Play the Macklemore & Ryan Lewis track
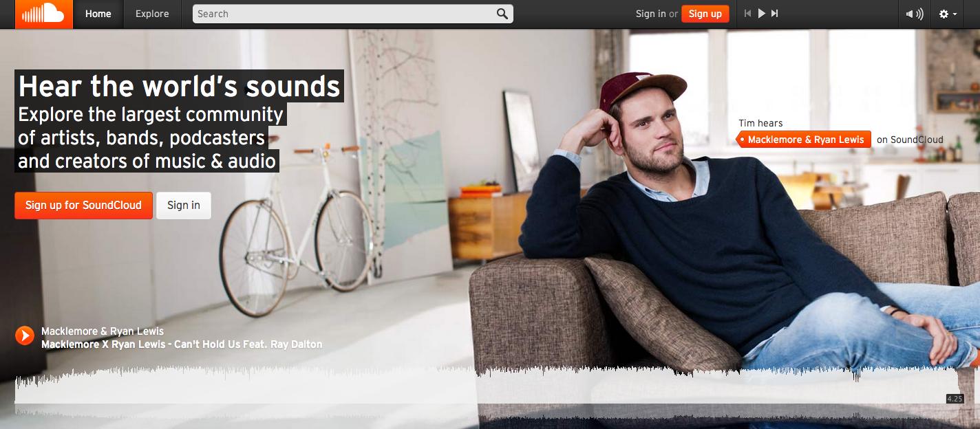 coord(25,335)
